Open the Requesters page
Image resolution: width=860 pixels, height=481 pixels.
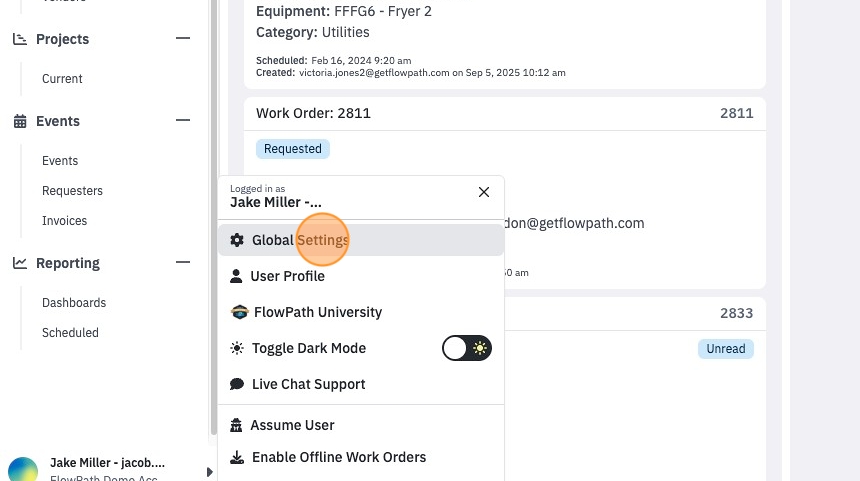72,191
